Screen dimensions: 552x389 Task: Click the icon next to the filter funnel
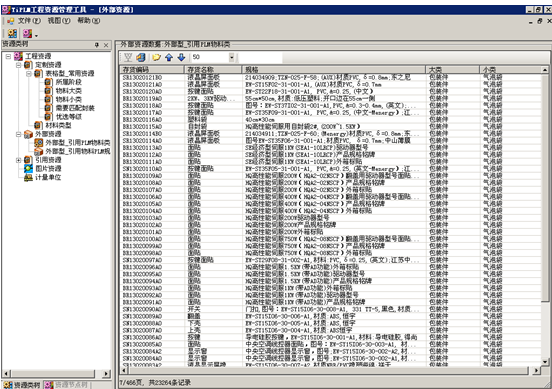(141, 57)
